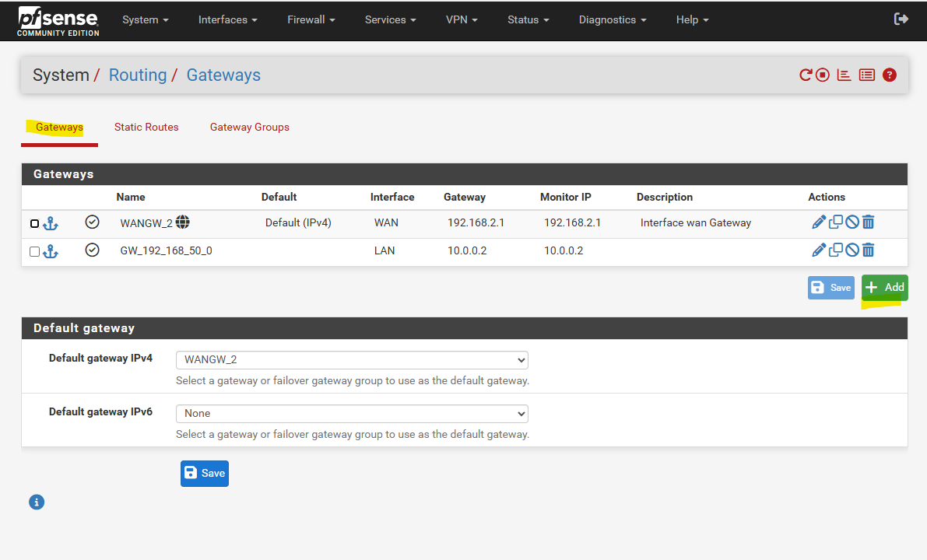The width and height of the screenshot is (927, 560).
Task: Click the Description column header
Action: click(665, 198)
